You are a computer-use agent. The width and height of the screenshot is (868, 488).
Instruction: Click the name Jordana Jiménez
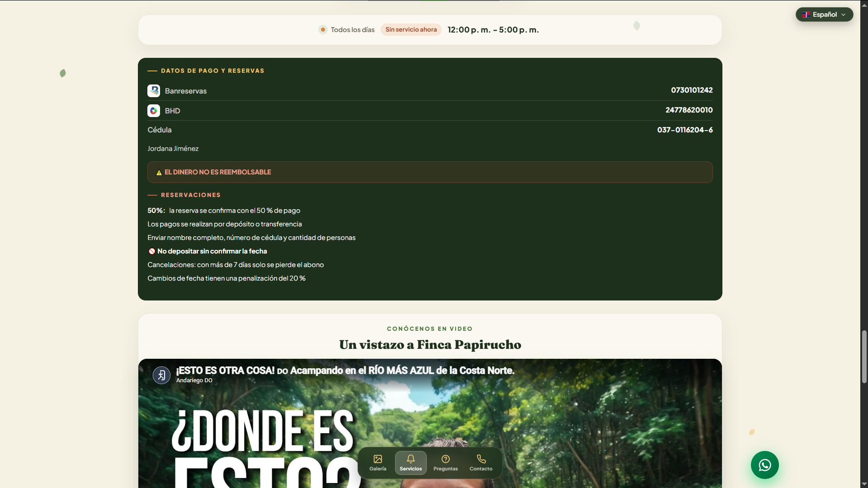coord(173,149)
